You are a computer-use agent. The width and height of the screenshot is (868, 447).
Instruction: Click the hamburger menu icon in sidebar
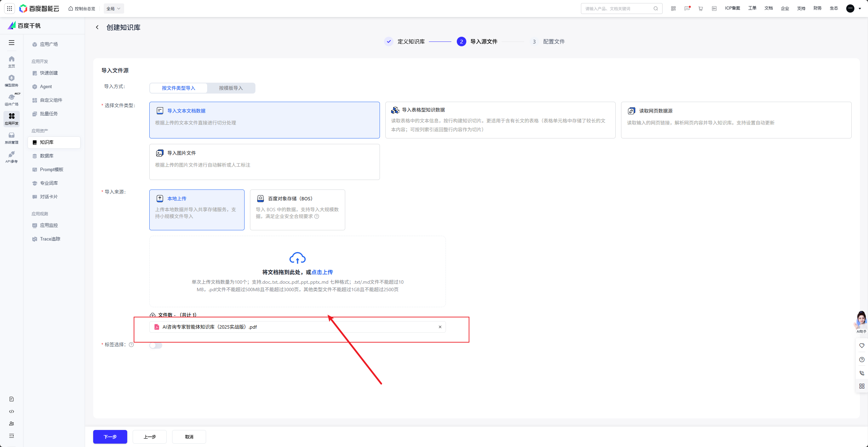12,43
